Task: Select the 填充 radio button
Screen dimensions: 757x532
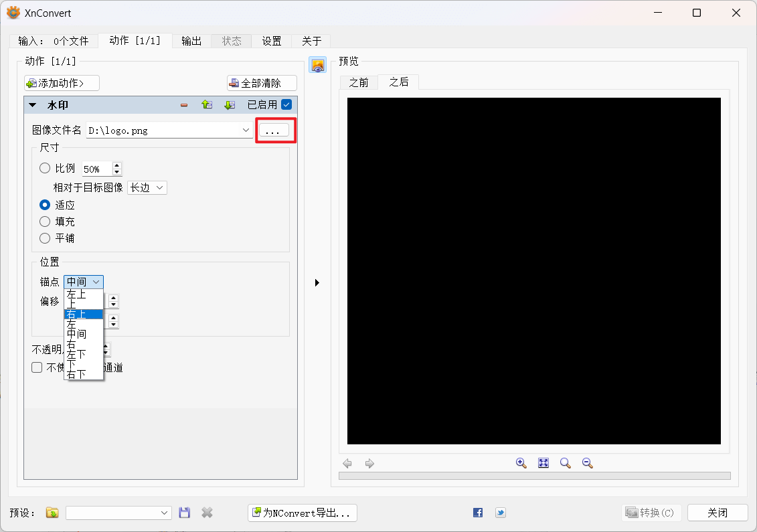Action: 45,221
